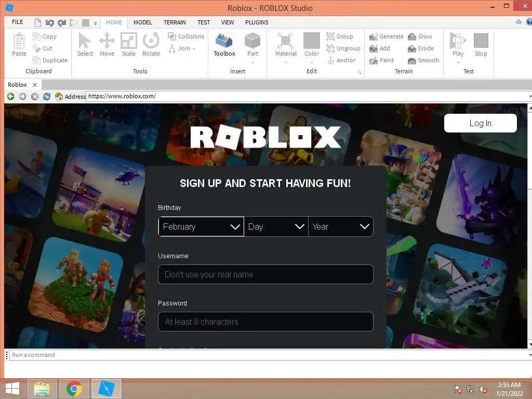Image resolution: width=532 pixels, height=399 pixels.
Task: Click the Password input field
Action: pos(265,322)
